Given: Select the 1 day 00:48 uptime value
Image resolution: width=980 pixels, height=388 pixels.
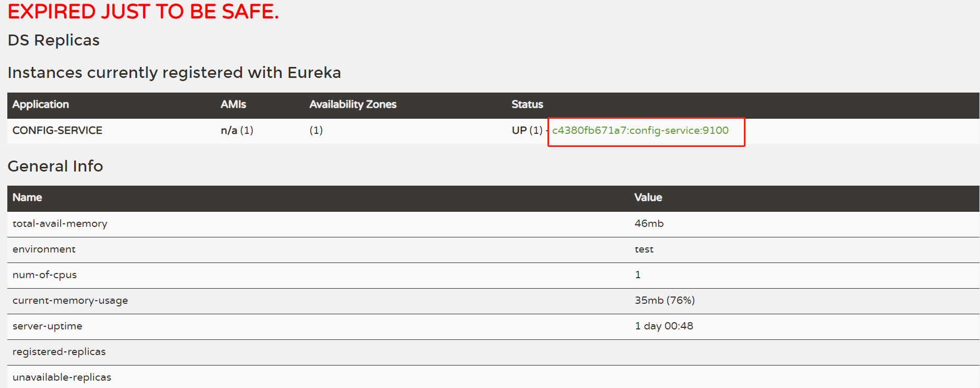Looking at the screenshot, I should tap(664, 326).
